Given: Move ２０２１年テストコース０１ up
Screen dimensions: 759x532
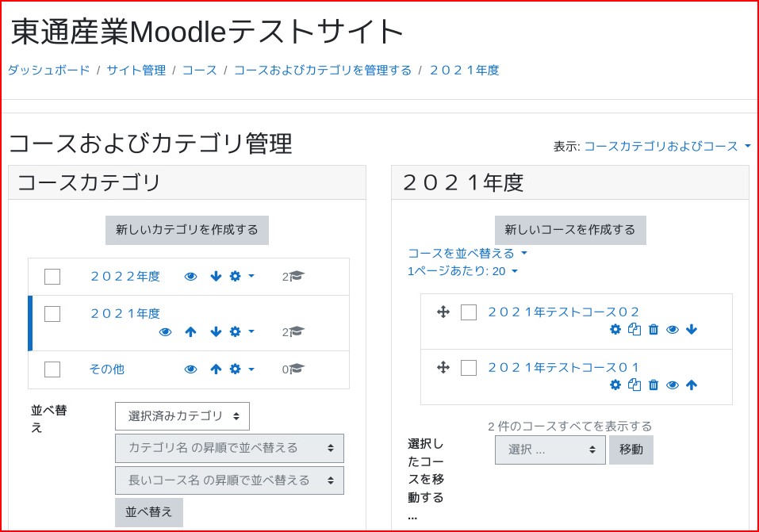Looking at the screenshot, I should click(x=692, y=385).
